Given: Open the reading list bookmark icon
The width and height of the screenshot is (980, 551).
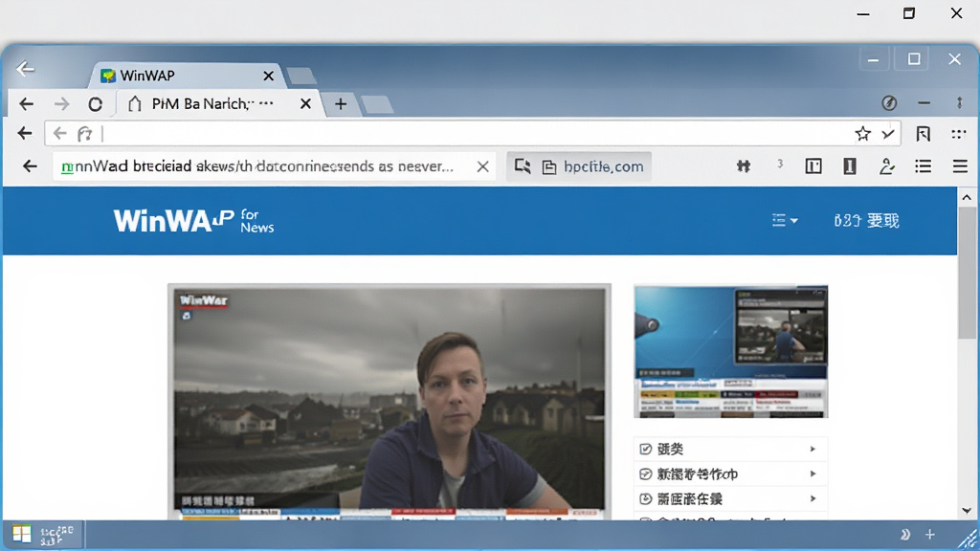Looking at the screenshot, I should click(924, 133).
